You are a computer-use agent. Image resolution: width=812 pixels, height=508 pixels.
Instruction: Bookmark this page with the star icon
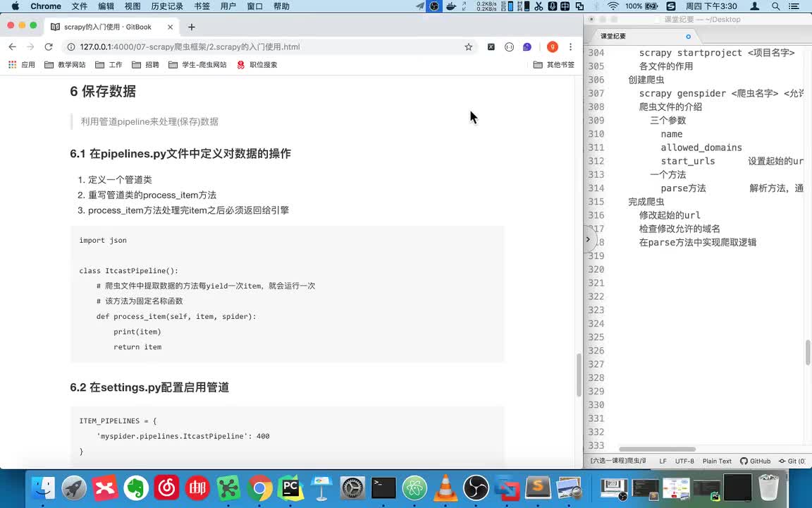pos(469,47)
